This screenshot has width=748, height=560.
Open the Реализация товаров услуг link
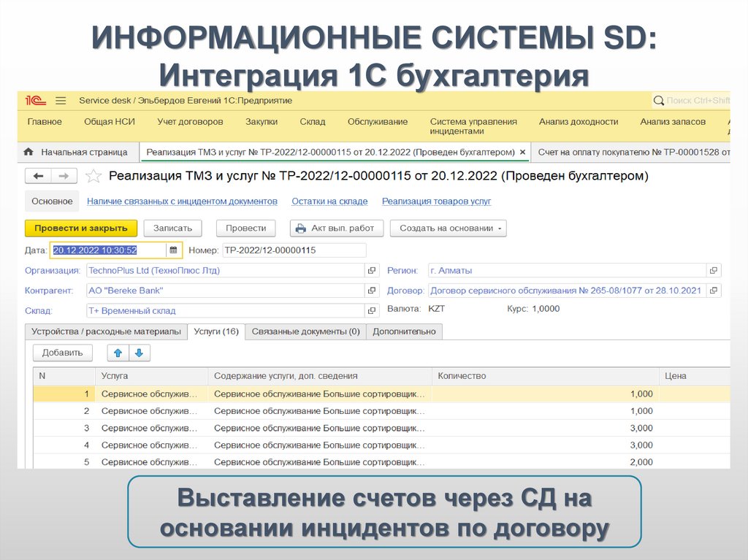(436, 202)
